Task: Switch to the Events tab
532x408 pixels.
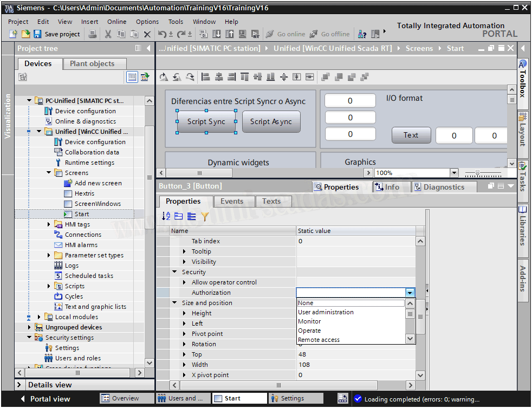Action: tap(231, 201)
